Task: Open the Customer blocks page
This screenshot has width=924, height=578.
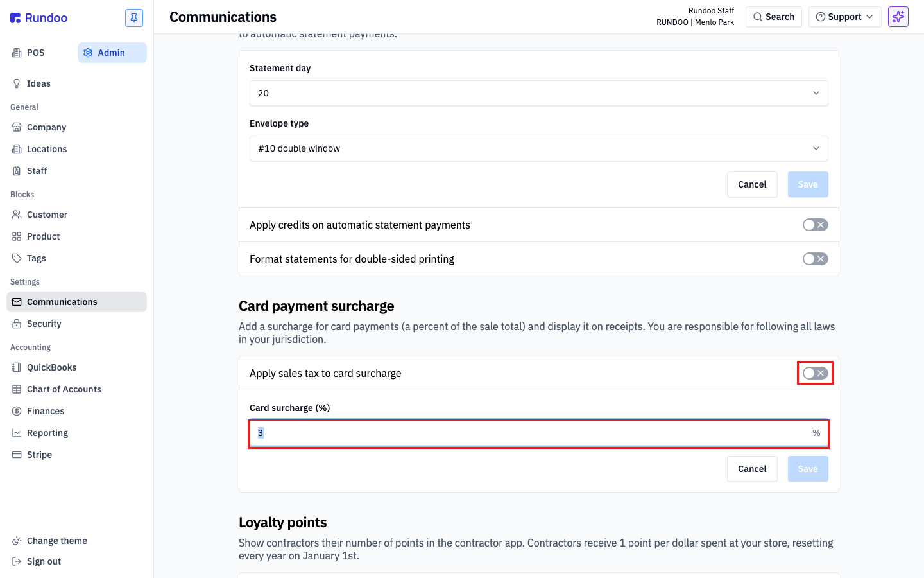Action: point(77,215)
